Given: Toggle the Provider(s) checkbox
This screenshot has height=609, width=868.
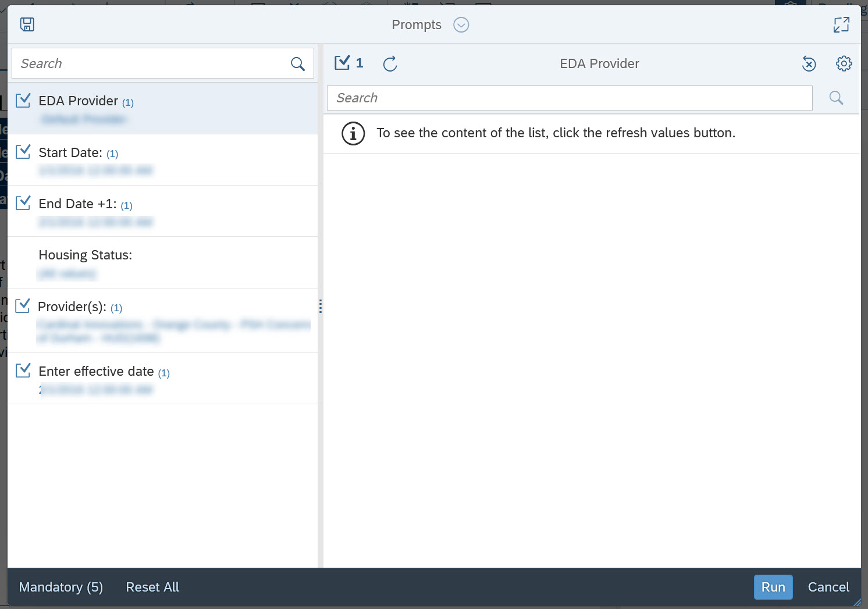Looking at the screenshot, I should point(23,306).
